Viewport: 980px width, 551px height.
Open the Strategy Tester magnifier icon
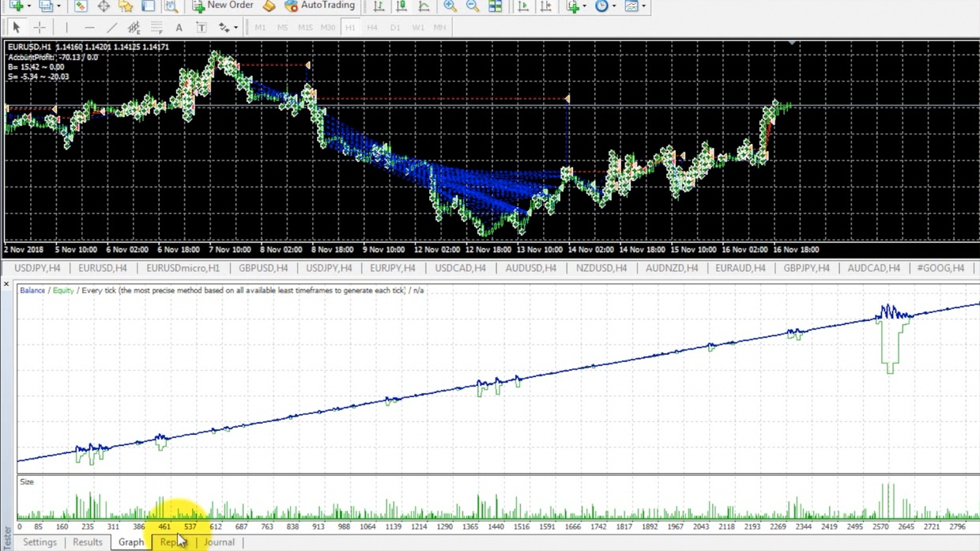171,6
